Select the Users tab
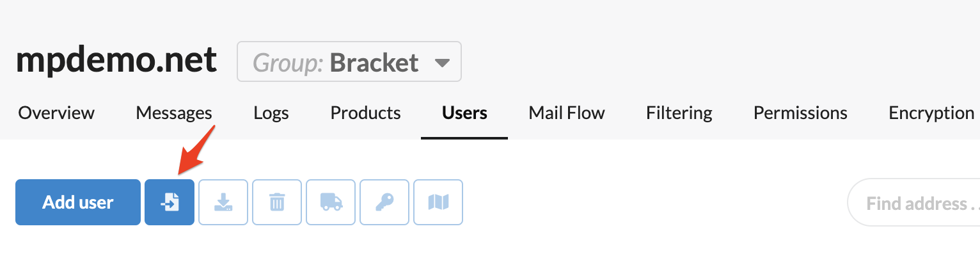 [464, 113]
